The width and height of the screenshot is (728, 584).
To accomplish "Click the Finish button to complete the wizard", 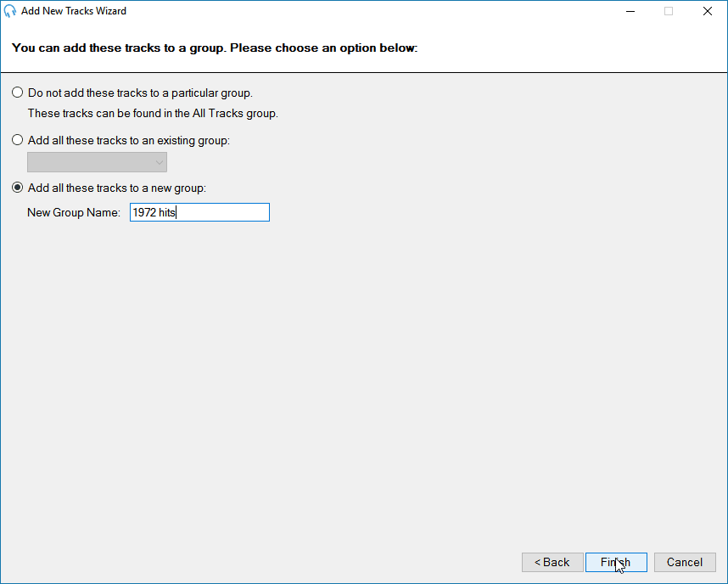I will pos(616,562).
